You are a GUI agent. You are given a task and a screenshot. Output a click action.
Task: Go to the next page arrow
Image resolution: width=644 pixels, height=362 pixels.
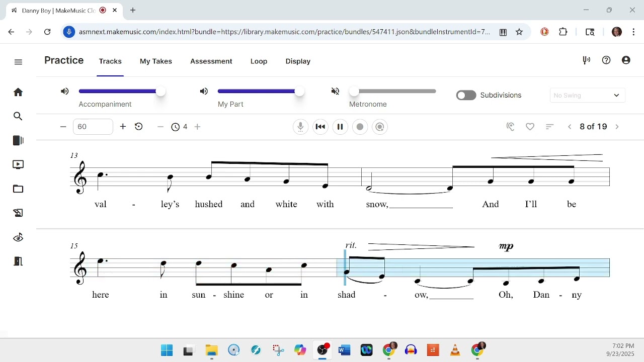(x=617, y=127)
